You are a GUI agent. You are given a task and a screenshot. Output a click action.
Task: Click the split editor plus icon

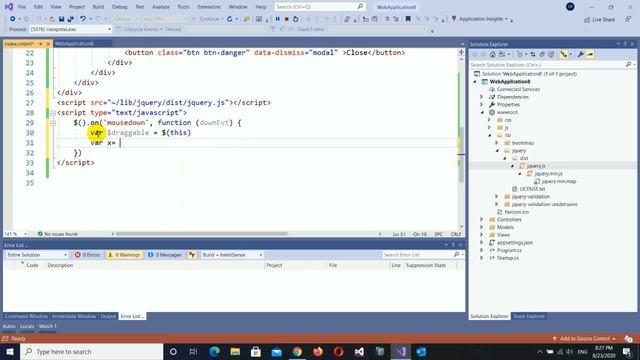(x=461, y=52)
